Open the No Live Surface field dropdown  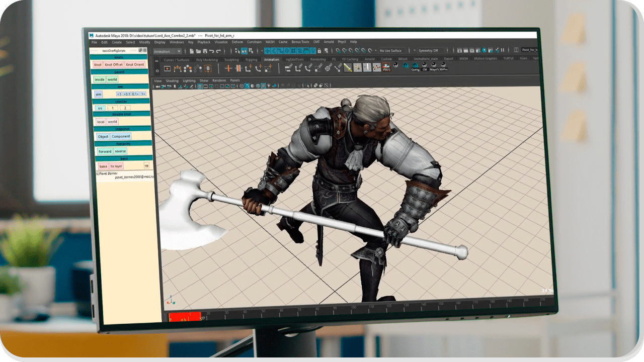[392, 51]
